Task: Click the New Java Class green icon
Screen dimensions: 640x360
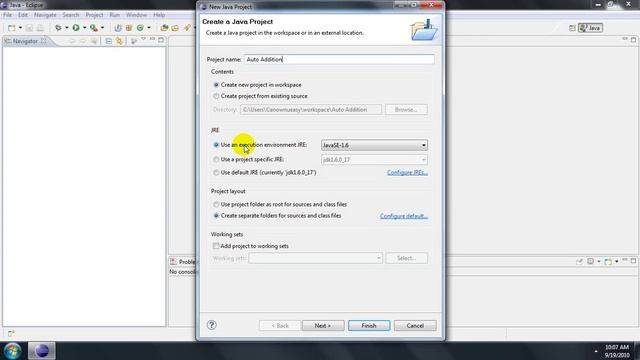Action: click(140, 28)
